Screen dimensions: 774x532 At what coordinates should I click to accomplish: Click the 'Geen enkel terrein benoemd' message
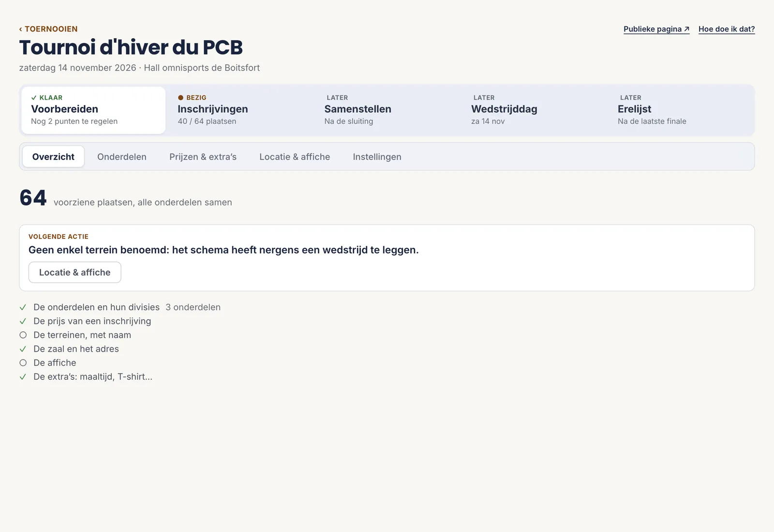[223, 250]
